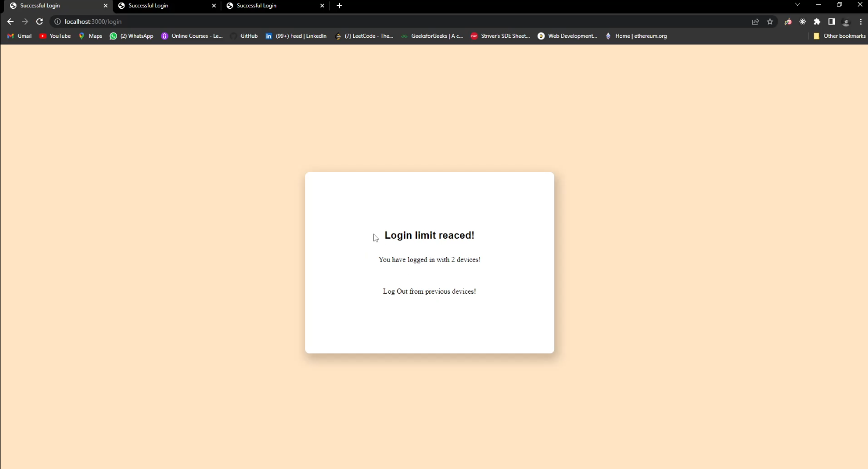Open the React Developer Tools extension

803,22
